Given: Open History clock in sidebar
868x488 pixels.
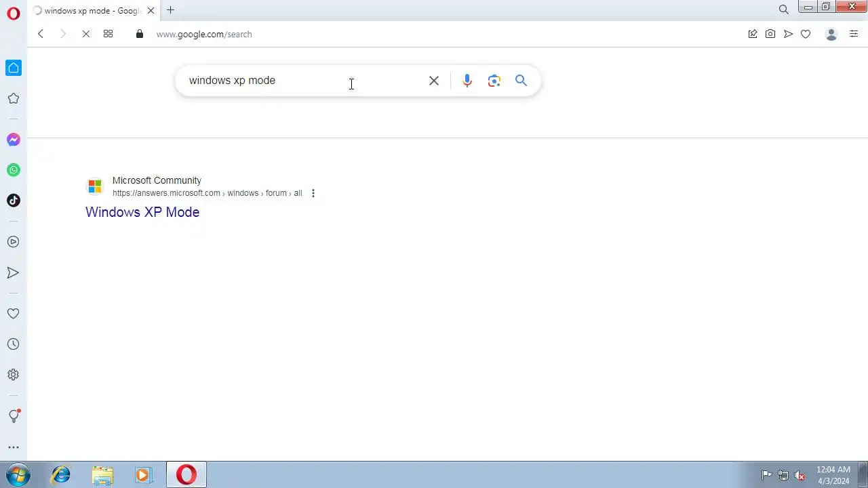Looking at the screenshot, I should (13, 344).
